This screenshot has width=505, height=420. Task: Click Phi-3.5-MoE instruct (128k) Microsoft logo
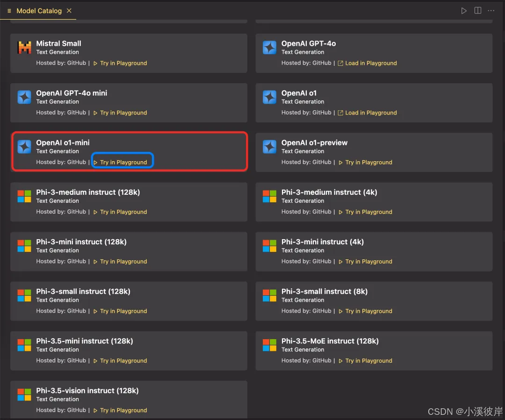270,345
